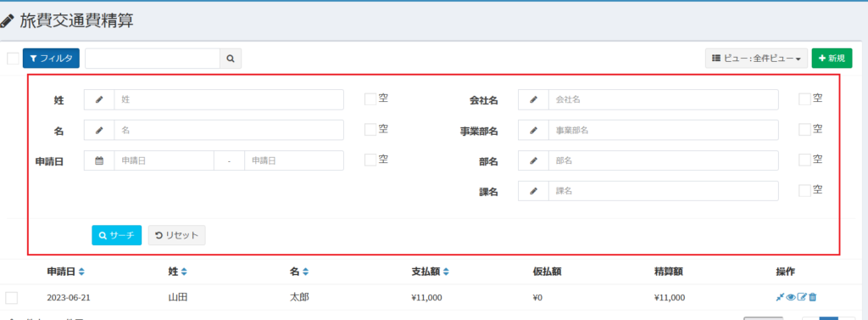Viewport: 868px width, 320px height.
Task: Toggle the フィルタ panel button
Action: click(x=51, y=59)
